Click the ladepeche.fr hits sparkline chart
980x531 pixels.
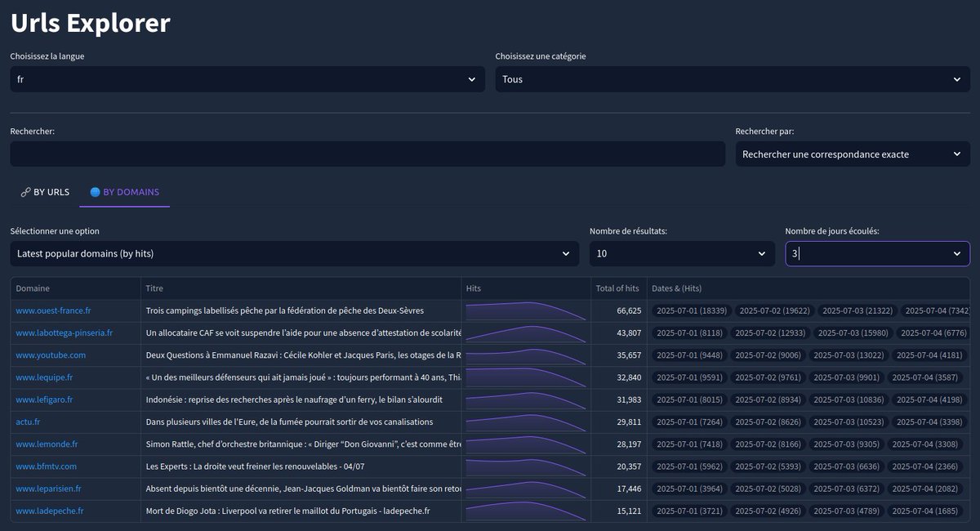click(526, 511)
